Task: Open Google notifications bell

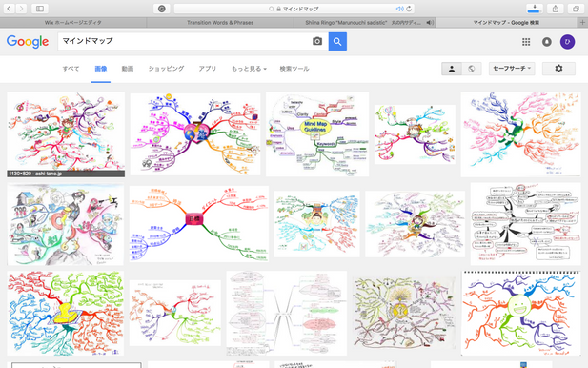Action: (x=547, y=42)
